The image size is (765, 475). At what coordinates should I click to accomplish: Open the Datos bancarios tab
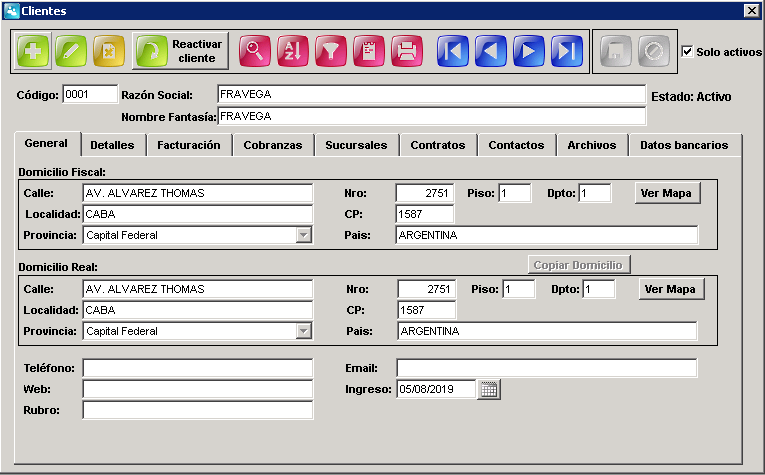click(684, 145)
